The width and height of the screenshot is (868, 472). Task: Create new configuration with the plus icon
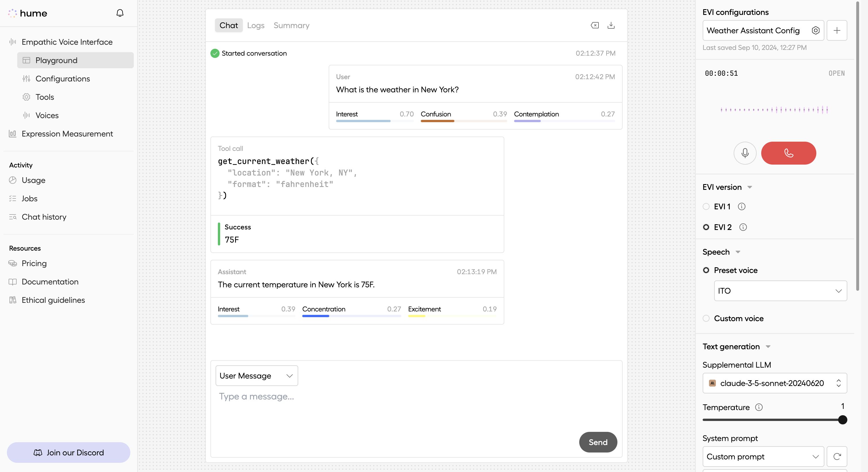point(838,30)
